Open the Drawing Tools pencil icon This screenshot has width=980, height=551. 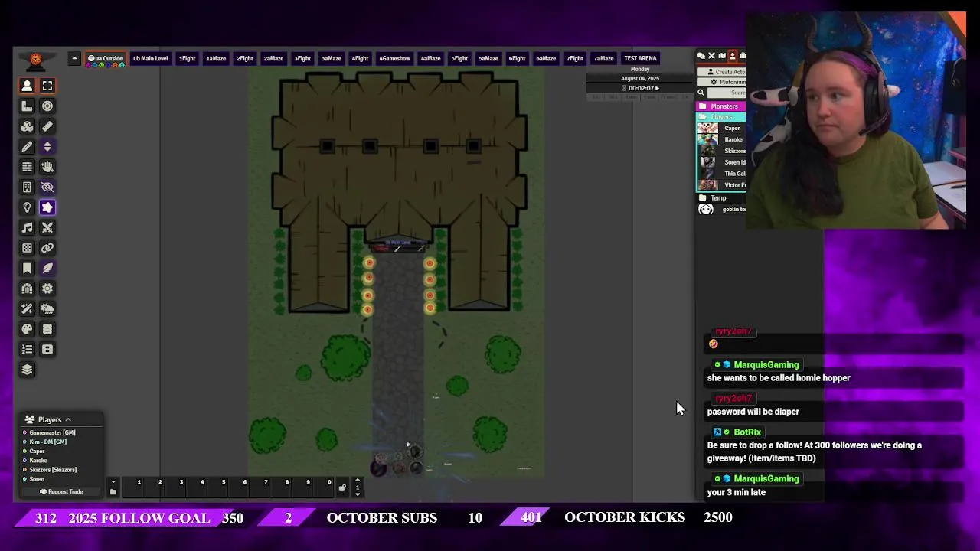[27, 147]
